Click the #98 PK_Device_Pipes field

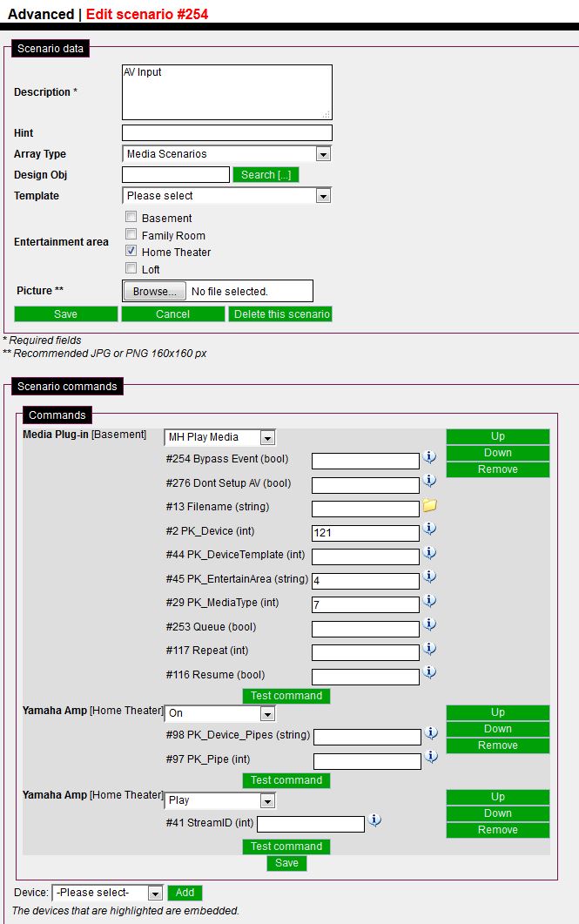[367, 737]
